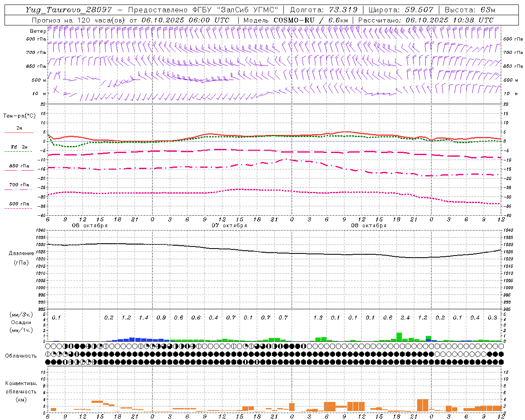Click the Долгота: 73.319 value
Image resolution: width=525 pixels, height=420 pixels.
324,10
